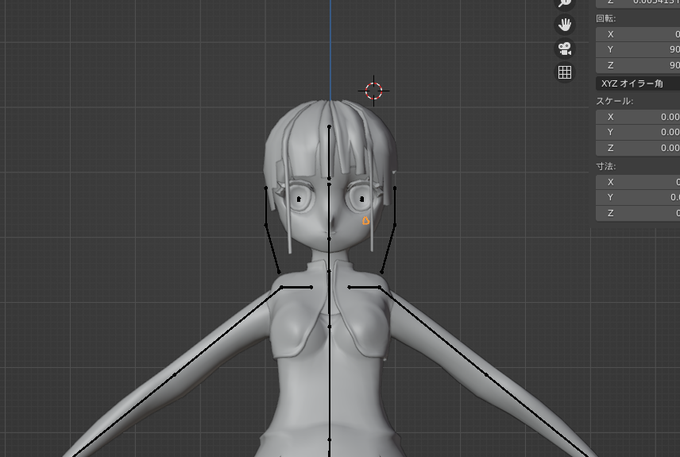This screenshot has height=457, width=680.
Task: Switch orthographic/perspective with the grid icon
Action: [564, 72]
